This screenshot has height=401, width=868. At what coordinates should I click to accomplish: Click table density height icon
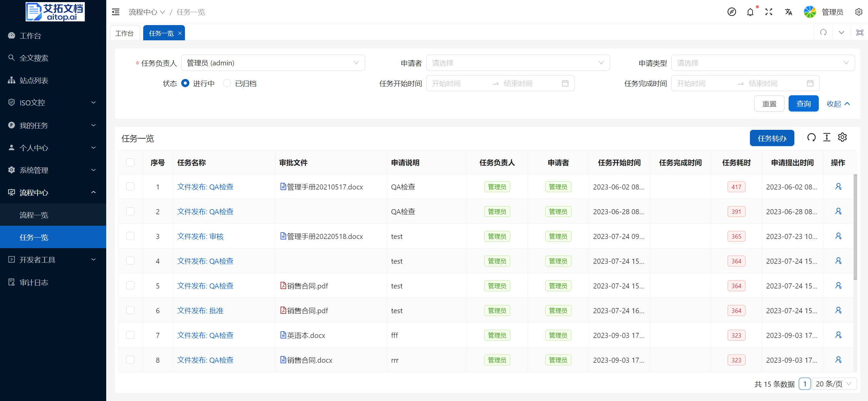pos(827,137)
